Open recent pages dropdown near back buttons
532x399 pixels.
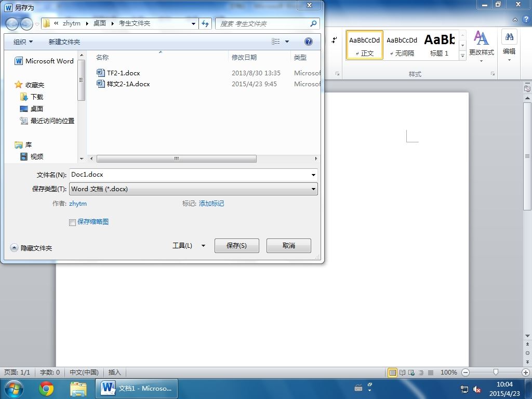pos(37,24)
